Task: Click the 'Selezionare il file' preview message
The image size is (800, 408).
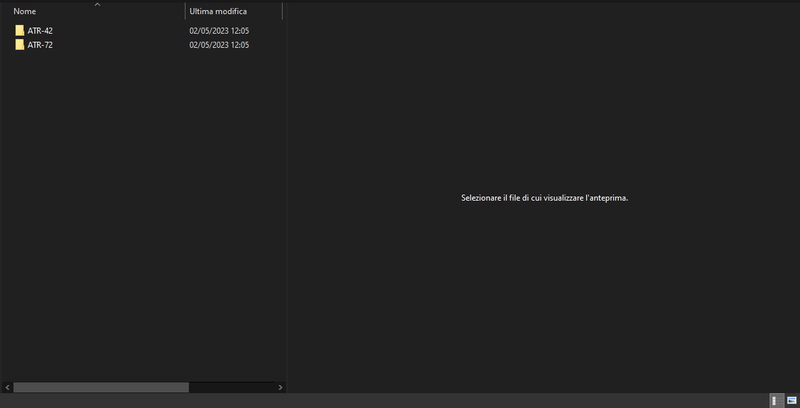Action: coord(543,198)
